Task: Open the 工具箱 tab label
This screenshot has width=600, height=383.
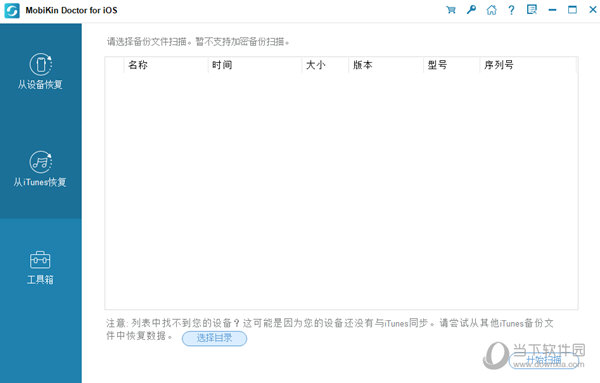Action: click(40, 280)
